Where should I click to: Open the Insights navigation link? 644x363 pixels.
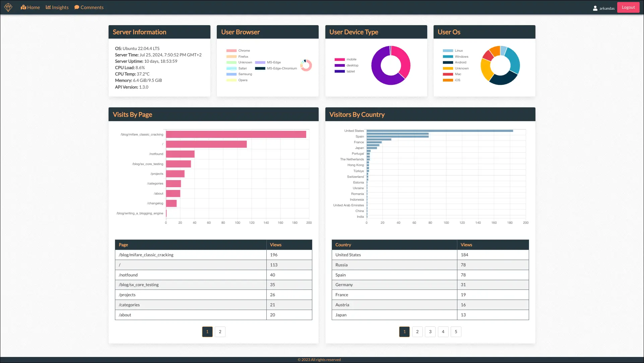point(57,7)
